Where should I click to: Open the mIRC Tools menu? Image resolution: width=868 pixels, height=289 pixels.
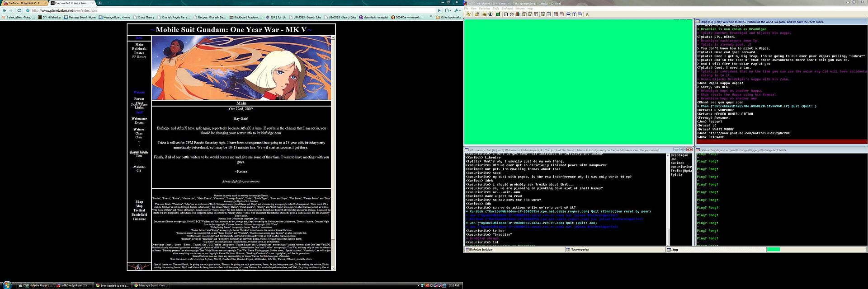(x=496, y=9)
